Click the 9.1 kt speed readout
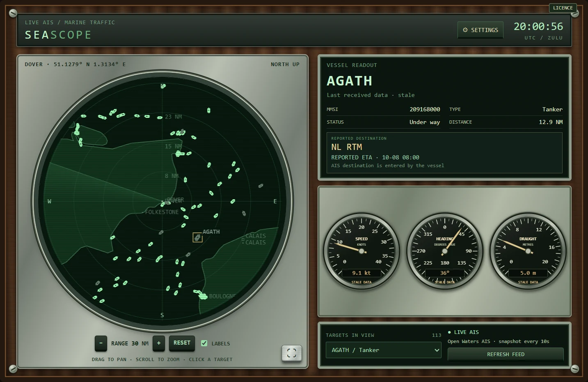The image size is (588, 382). 361,273
